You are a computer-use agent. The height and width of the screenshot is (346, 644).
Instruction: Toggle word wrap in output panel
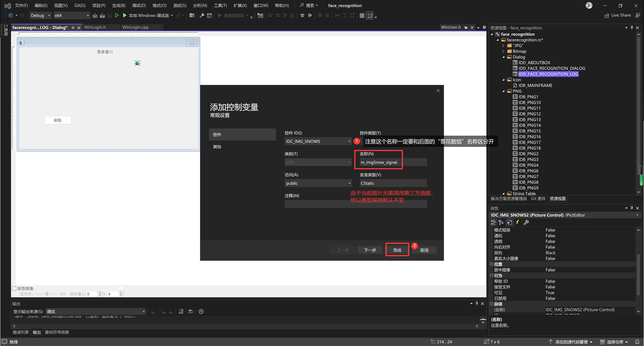click(x=191, y=312)
